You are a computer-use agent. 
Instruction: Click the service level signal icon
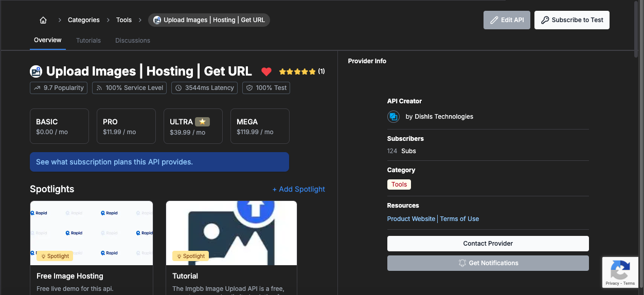(x=99, y=88)
